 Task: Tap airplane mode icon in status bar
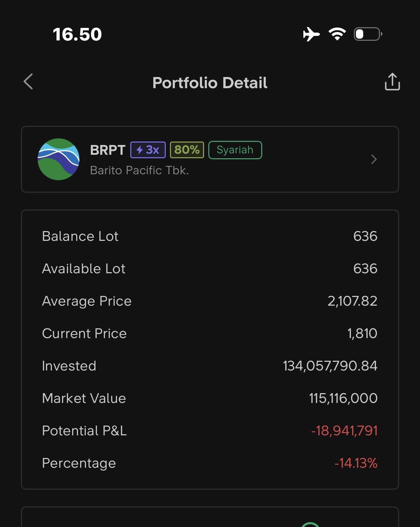311,34
